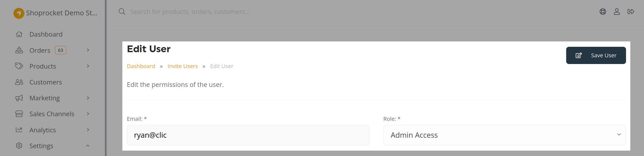Click the Products tag icon

pos(19,66)
